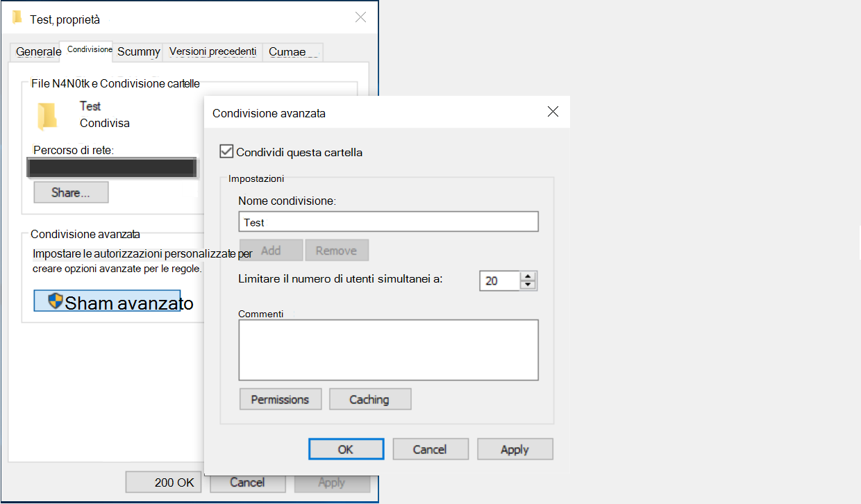Increase user limit with the up arrow
The height and width of the screenshot is (504, 861).
click(x=528, y=276)
